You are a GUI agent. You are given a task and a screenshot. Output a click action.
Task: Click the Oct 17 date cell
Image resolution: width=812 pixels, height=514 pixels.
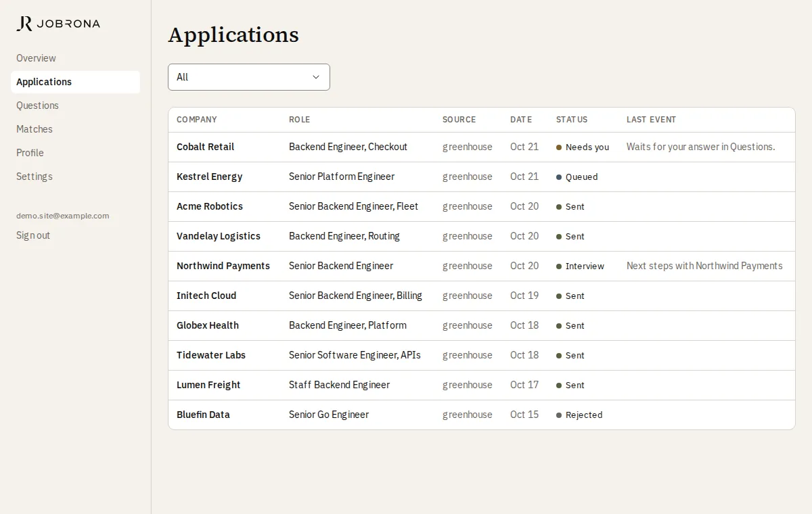[x=524, y=385]
